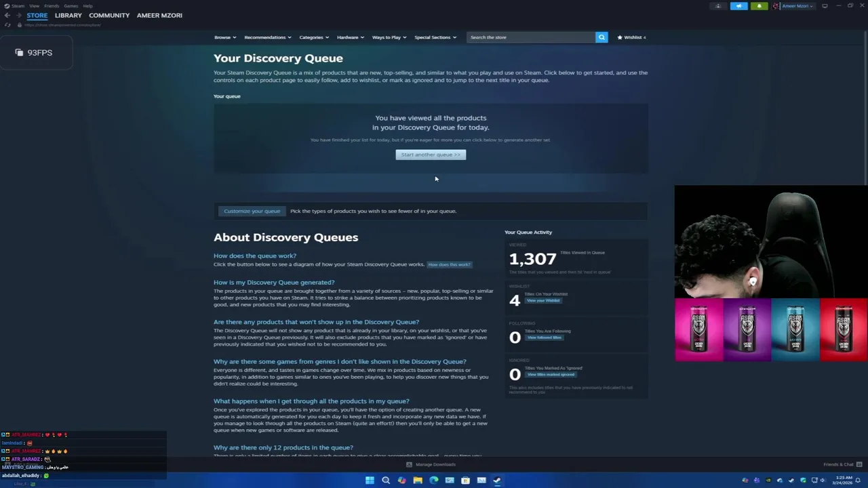Screen dimensions: 868x488
Task: Open the Steam menu
Action: pyautogui.click(x=18, y=6)
